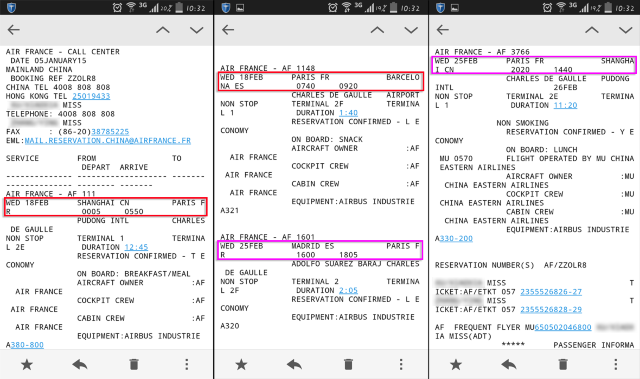Tap Hong Kong tel number 25019433
The image size is (640, 379).
(91, 96)
